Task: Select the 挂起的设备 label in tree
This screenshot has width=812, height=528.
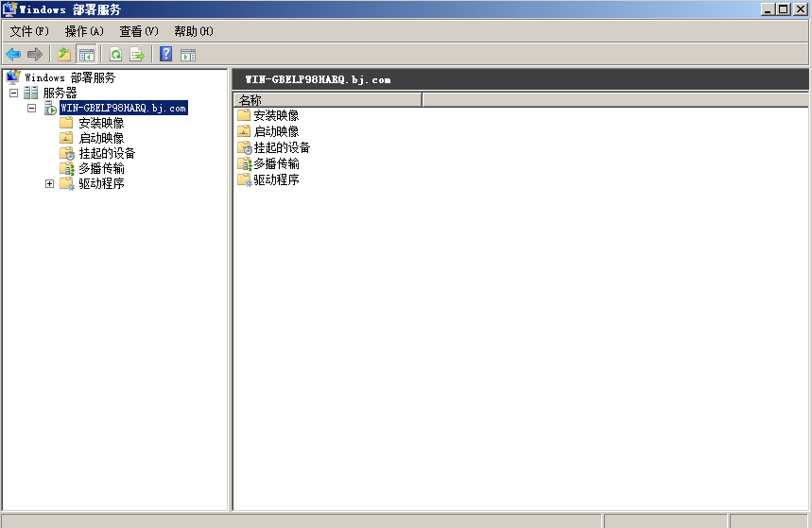Action: (x=107, y=153)
